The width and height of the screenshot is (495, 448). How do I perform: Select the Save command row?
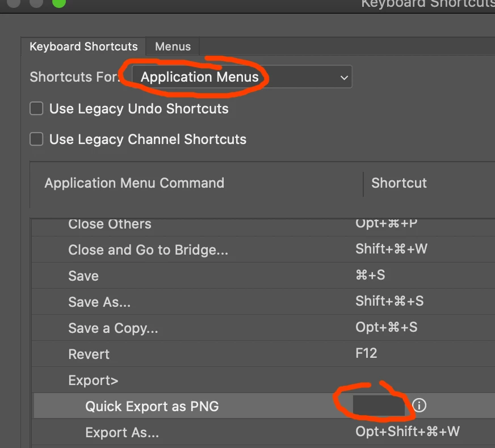click(x=264, y=275)
